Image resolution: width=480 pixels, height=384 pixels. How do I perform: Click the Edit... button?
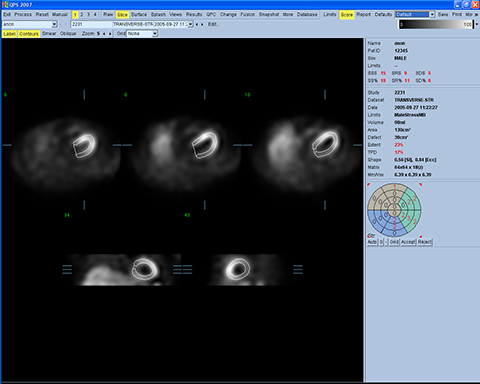213,24
